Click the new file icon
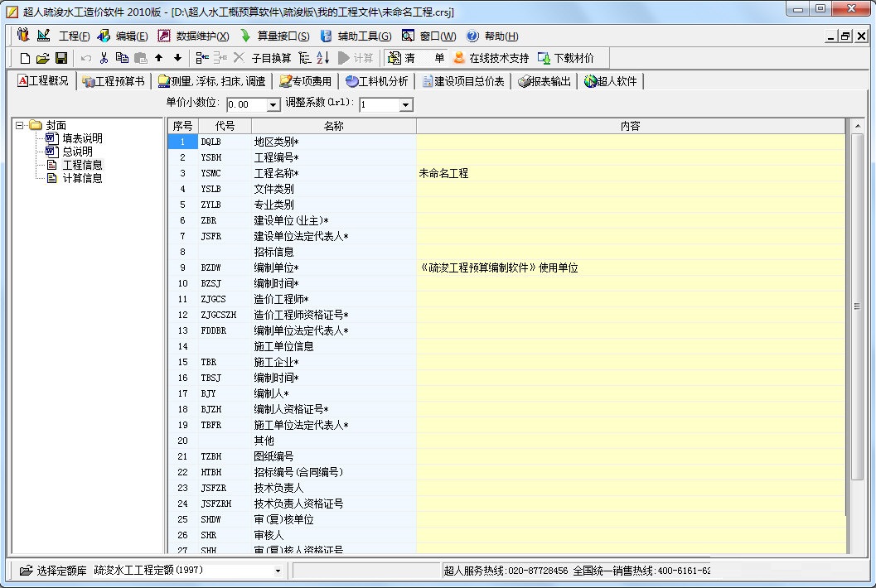Screen dimensions: 876x588 tap(25, 58)
